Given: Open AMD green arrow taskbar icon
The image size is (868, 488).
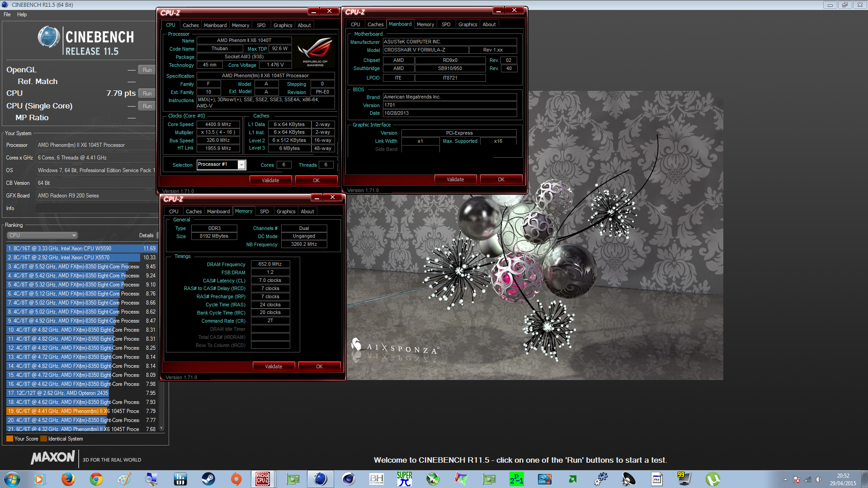Looking at the screenshot, I should (572, 479).
